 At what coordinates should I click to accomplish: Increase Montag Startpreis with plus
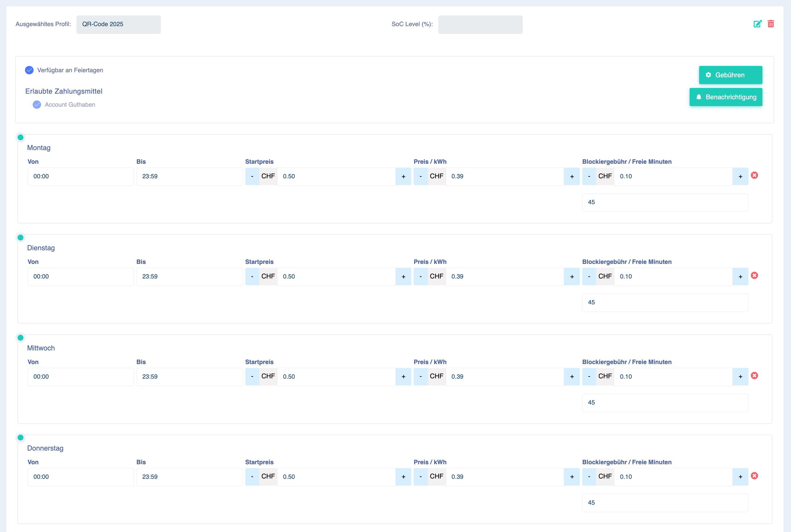(403, 177)
